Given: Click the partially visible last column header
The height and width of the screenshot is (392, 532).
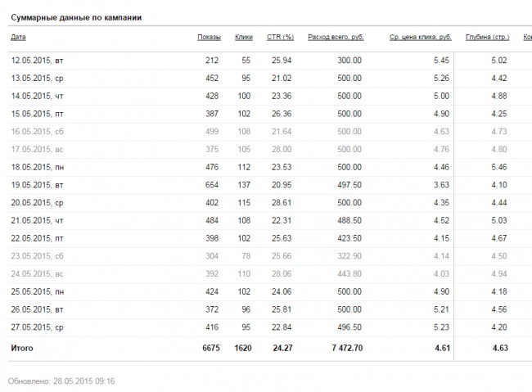Looking at the screenshot, I should point(528,37).
